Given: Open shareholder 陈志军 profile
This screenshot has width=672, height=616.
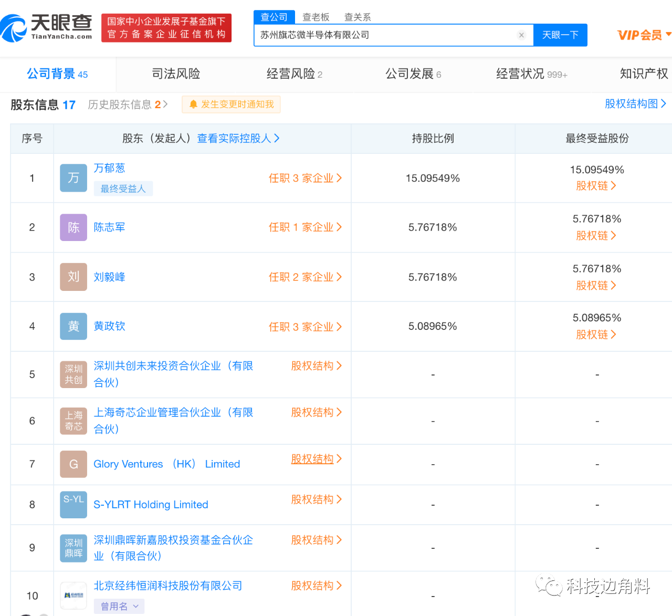Looking at the screenshot, I should coord(109,227).
